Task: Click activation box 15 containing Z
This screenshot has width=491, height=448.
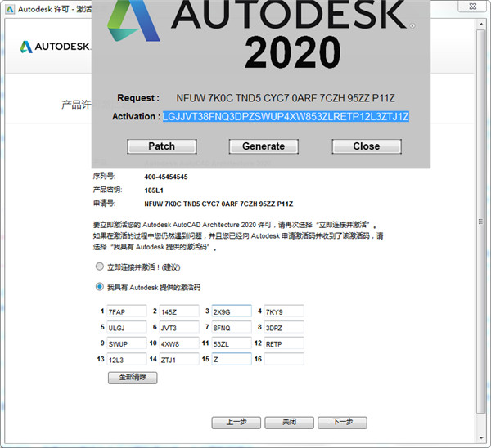Action: pyautogui.click(x=231, y=359)
